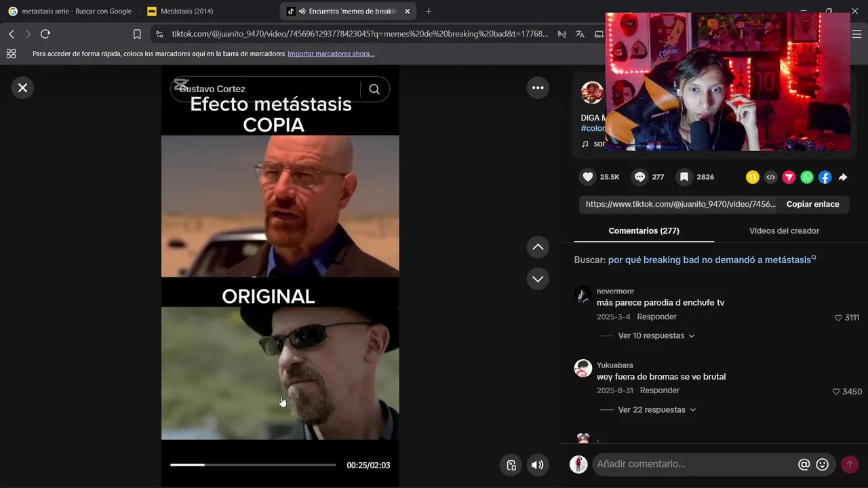
Task: Open the apps grid on bookmarks bar
Action: [x=11, y=54]
